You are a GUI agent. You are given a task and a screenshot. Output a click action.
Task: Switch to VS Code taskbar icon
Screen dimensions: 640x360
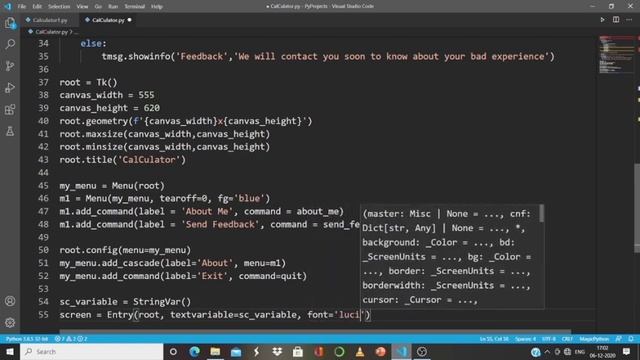point(402,351)
